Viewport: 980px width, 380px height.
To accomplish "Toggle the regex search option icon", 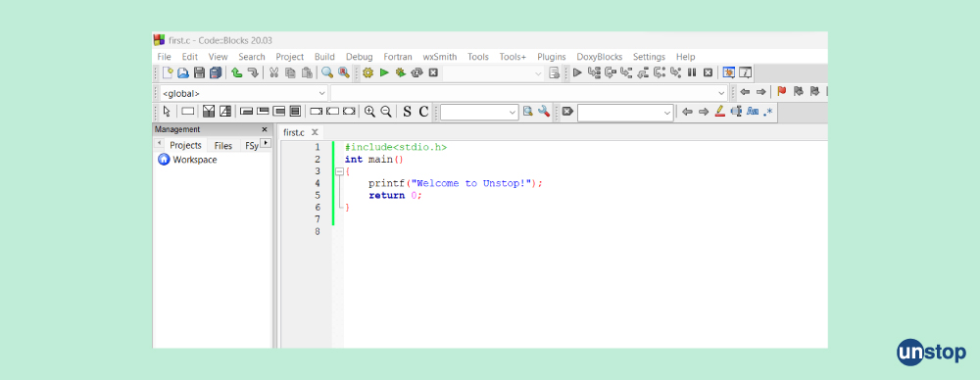I will tap(768, 112).
